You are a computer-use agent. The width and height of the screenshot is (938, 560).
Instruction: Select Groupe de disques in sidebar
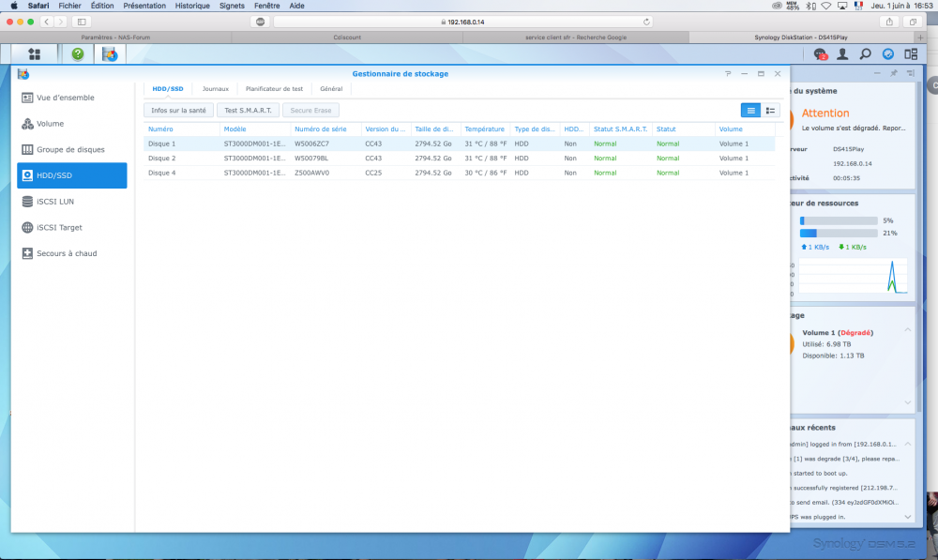(71, 149)
